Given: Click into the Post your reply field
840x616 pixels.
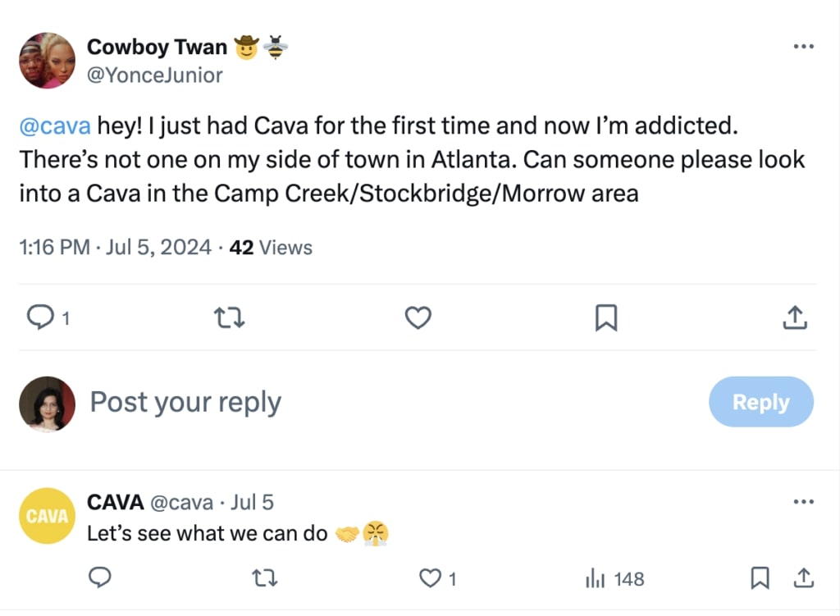Looking at the screenshot, I should point(185,402).
